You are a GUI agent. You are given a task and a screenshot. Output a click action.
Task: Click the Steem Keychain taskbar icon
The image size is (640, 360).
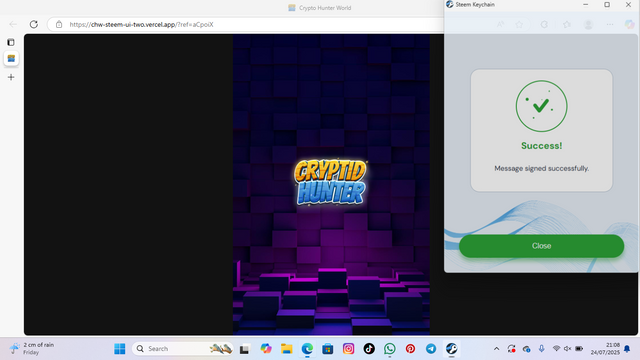(x=451, y=349)
